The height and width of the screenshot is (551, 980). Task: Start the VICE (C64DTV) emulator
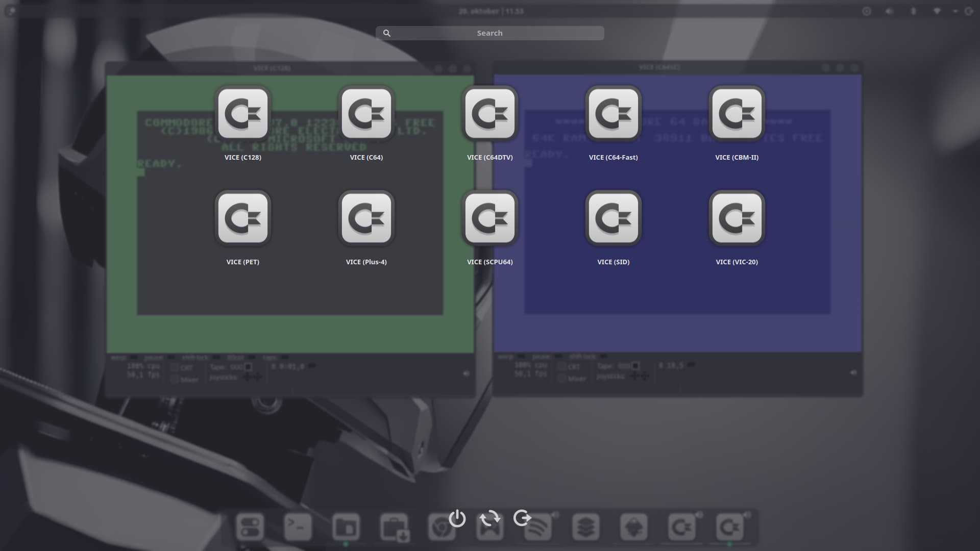[490, 114]
